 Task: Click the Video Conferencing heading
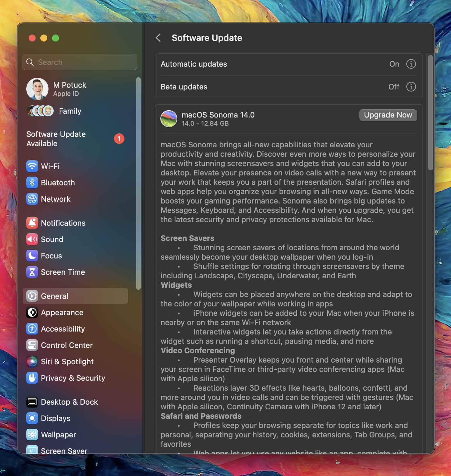pos(198,350)
